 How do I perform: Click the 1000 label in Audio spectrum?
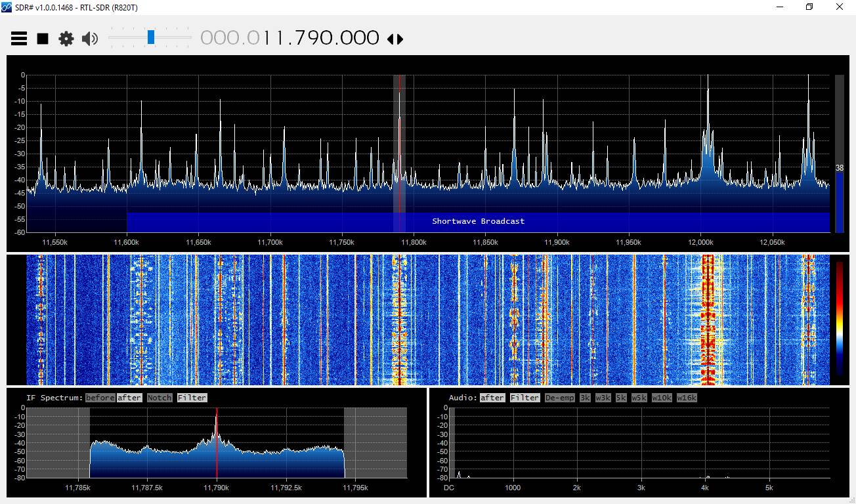coord(513,488)
